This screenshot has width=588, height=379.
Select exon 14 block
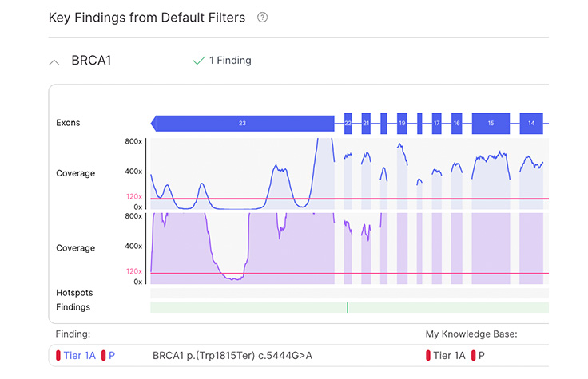(530, 123)
